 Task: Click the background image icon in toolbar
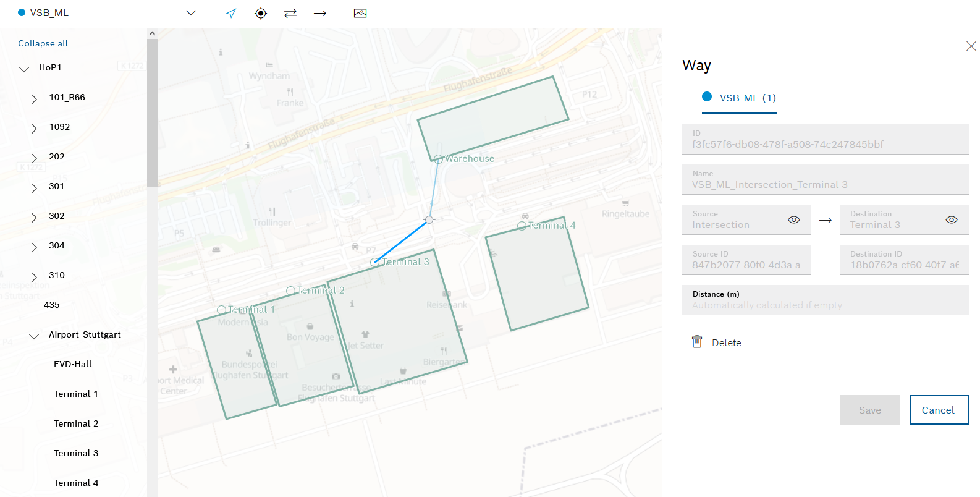point(360,13)
